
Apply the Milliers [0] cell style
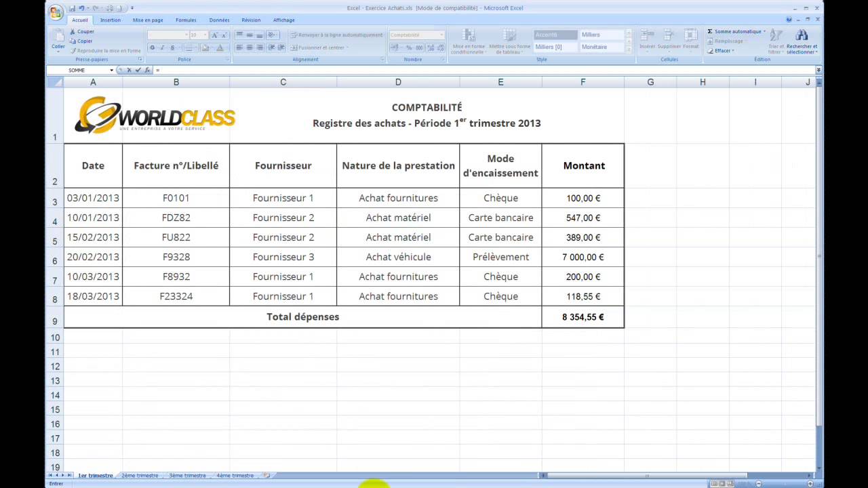pos(555,47)
